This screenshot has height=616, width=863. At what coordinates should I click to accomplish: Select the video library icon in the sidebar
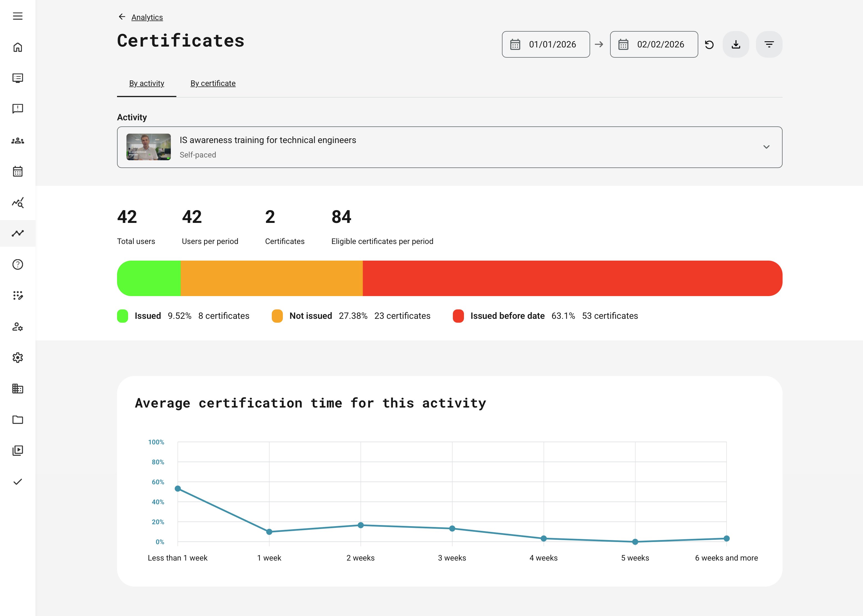[17, 450]
